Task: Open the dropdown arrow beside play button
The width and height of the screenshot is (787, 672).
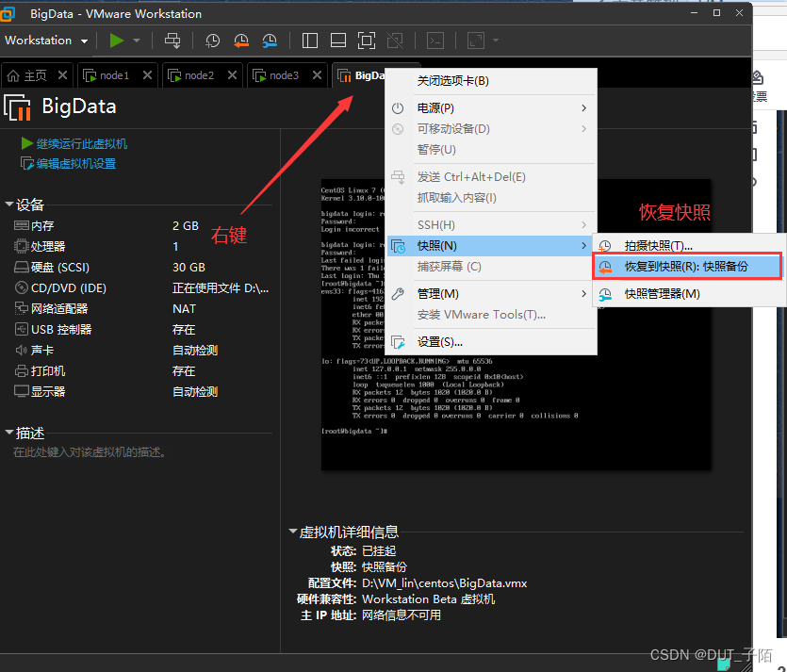Action: (137, 41)
